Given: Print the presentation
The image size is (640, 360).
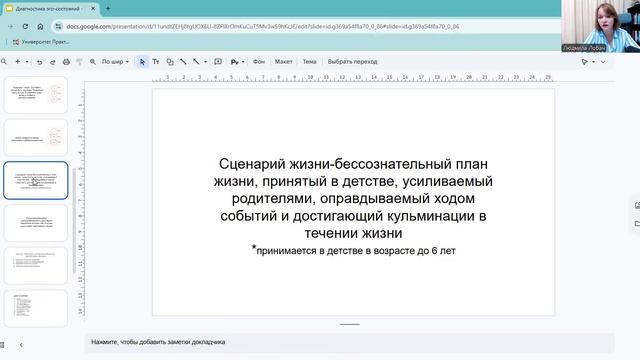Looking at the screenshot, I should tap(66, 62).
